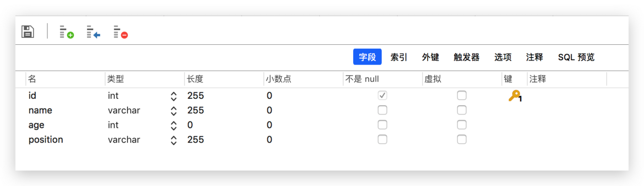Click the delete field icon
644x186 pixels.
(x=120, y=32)
